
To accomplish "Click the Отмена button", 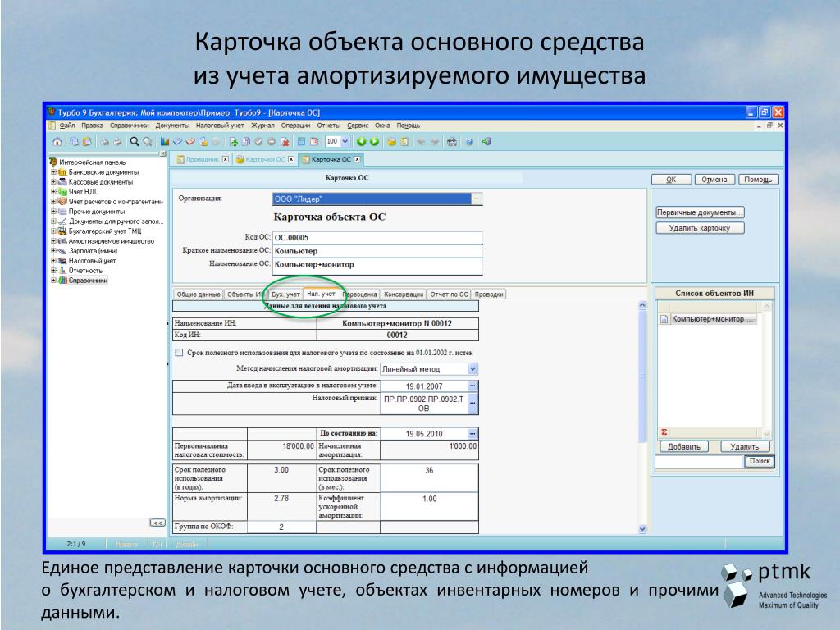I will (x=714, y=180).
